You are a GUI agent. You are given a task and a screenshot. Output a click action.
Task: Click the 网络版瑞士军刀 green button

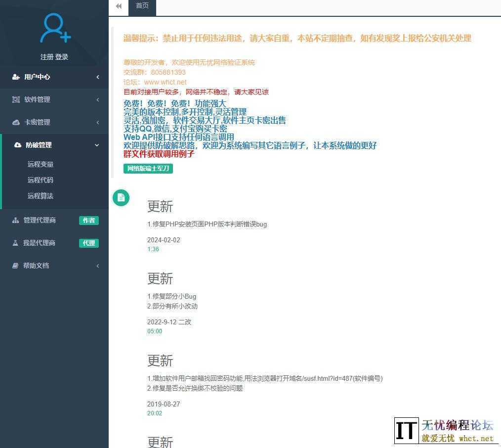148,169
